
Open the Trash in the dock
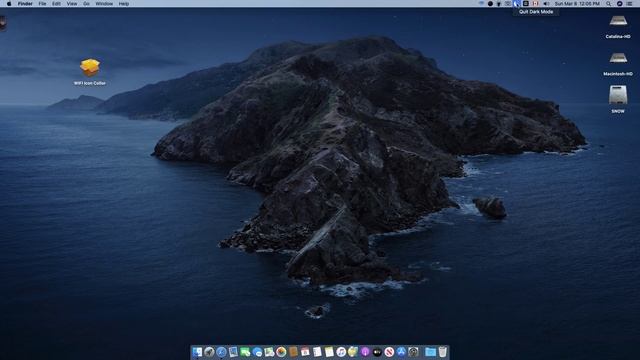click(x=443, y=352)
